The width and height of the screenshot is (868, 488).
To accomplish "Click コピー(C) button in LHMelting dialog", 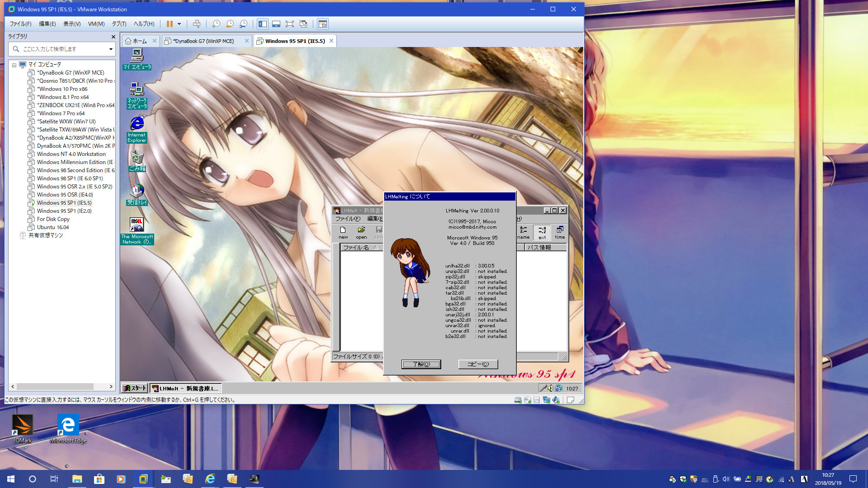I will point(478,364).
